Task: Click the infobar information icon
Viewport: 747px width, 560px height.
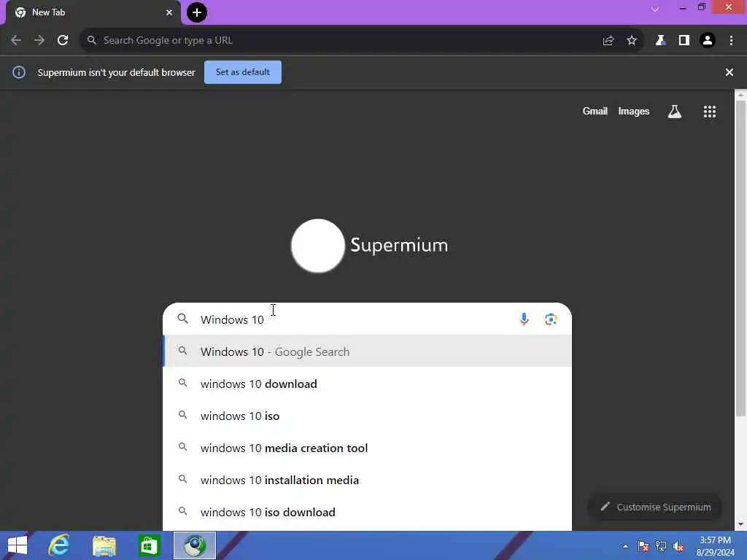Action: pyautogui.click(x=19, y=72)
